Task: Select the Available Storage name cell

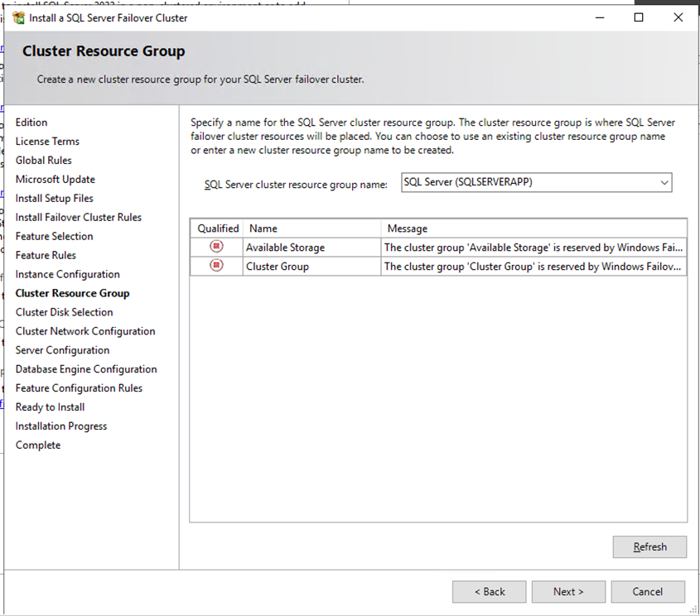Action: [x=311, y=247]
